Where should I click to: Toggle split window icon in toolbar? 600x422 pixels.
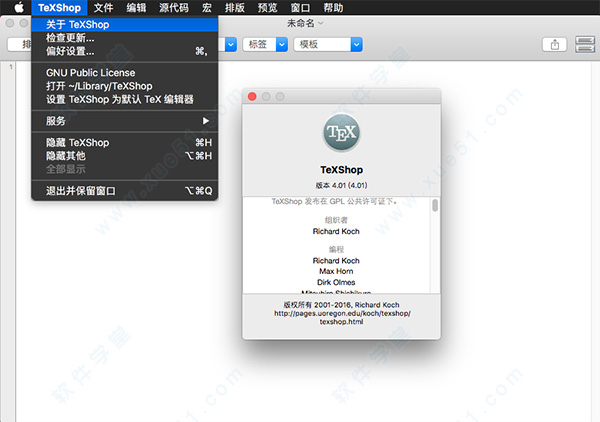pyautogui.click(x=585, y=44)
